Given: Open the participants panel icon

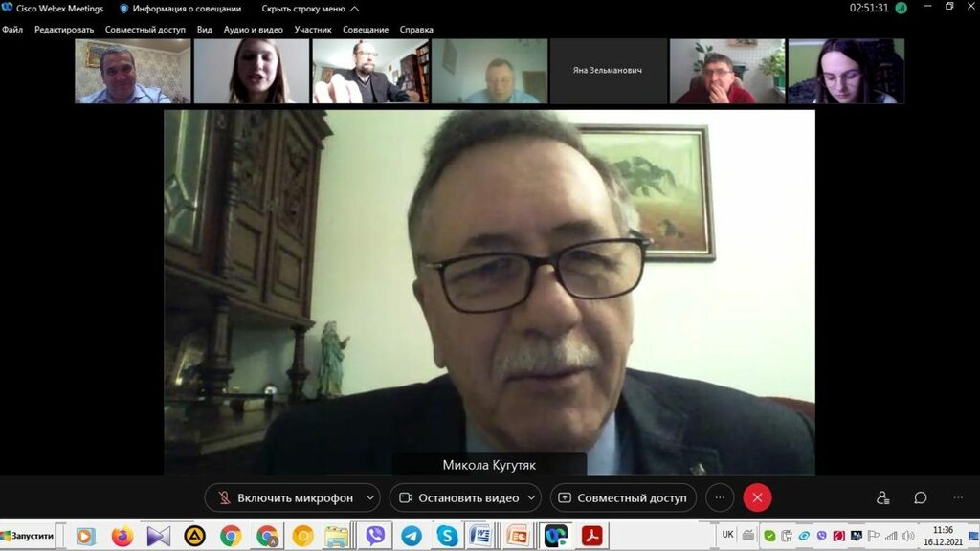Looking at the screenshot, I should pos(882,497).
